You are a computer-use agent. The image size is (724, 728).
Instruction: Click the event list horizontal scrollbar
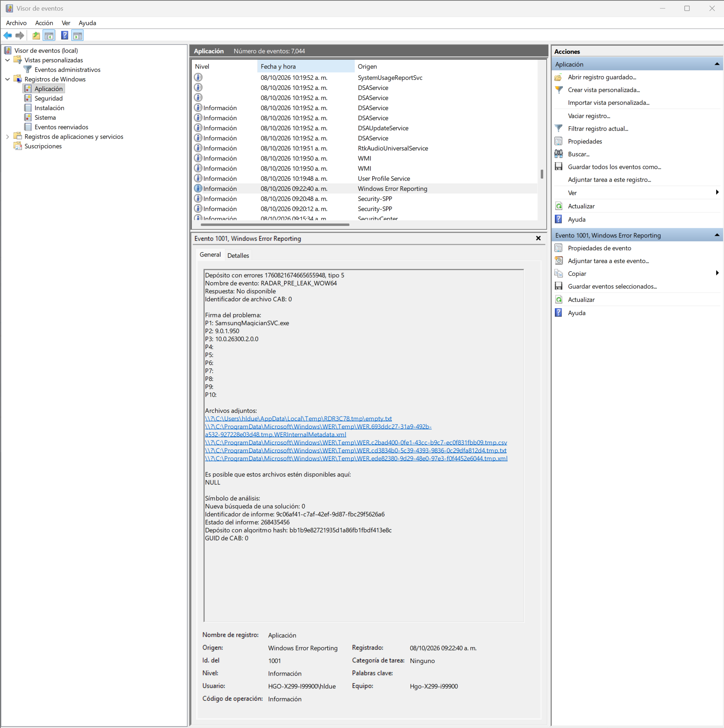pos(275,225)
